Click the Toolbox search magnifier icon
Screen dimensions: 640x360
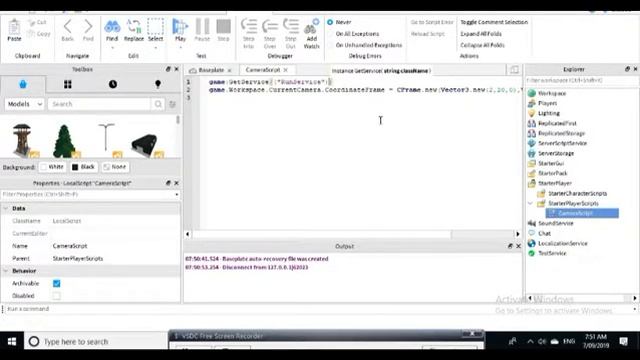(x=158, y=104)
